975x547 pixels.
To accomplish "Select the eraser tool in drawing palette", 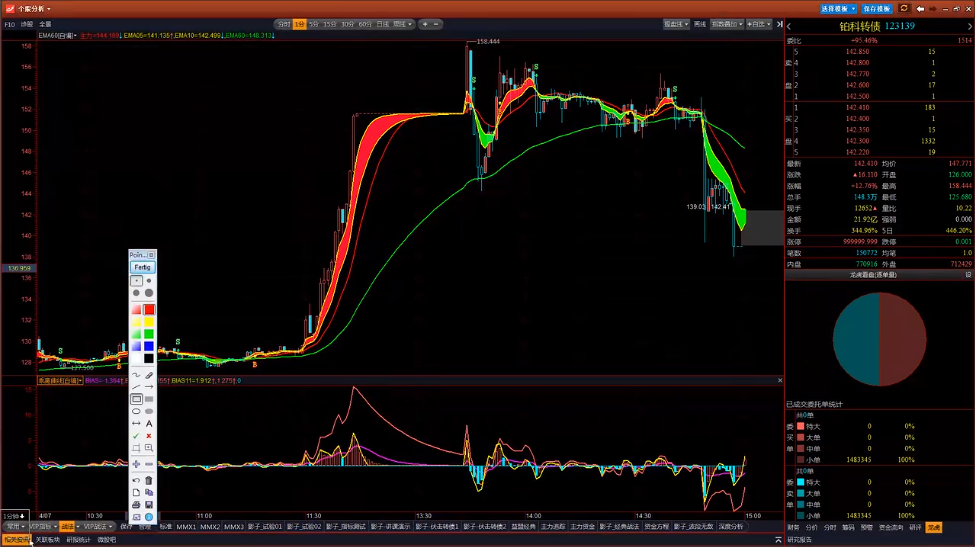I will (x=149, y=375).
